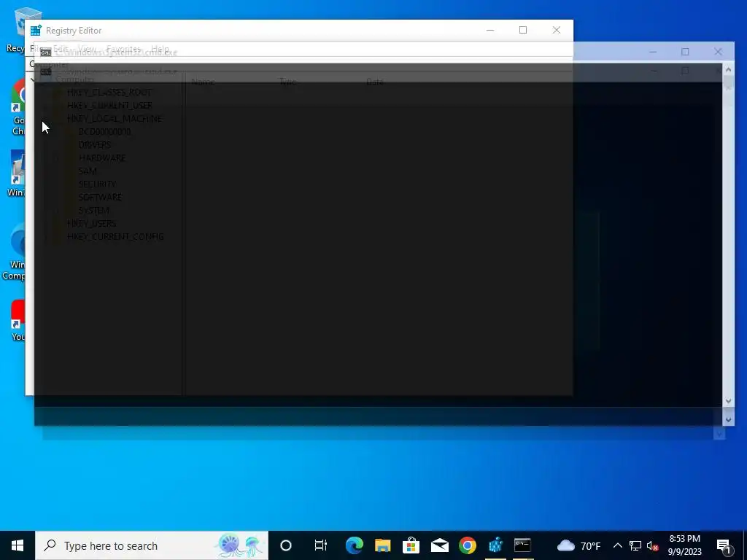Close the faded cmd.exe window
This screenshot has width=747, height=560.
[718, 52]
